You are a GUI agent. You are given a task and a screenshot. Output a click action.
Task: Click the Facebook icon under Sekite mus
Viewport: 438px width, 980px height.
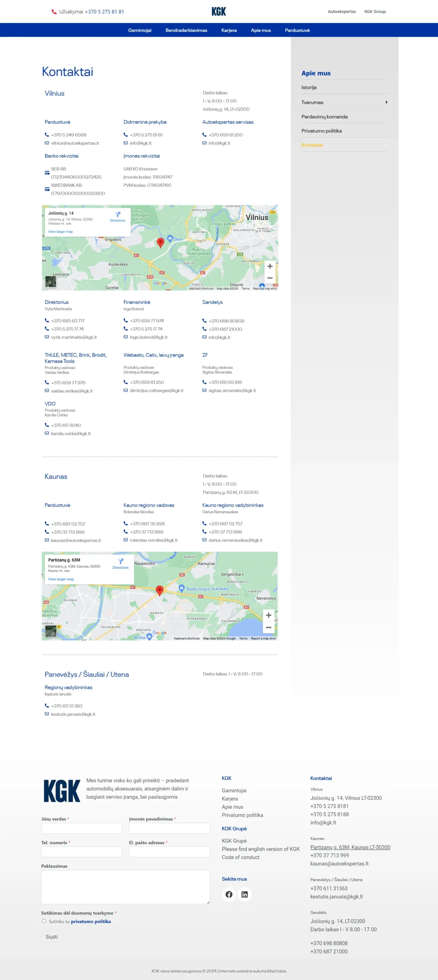(x=229, y=894)
